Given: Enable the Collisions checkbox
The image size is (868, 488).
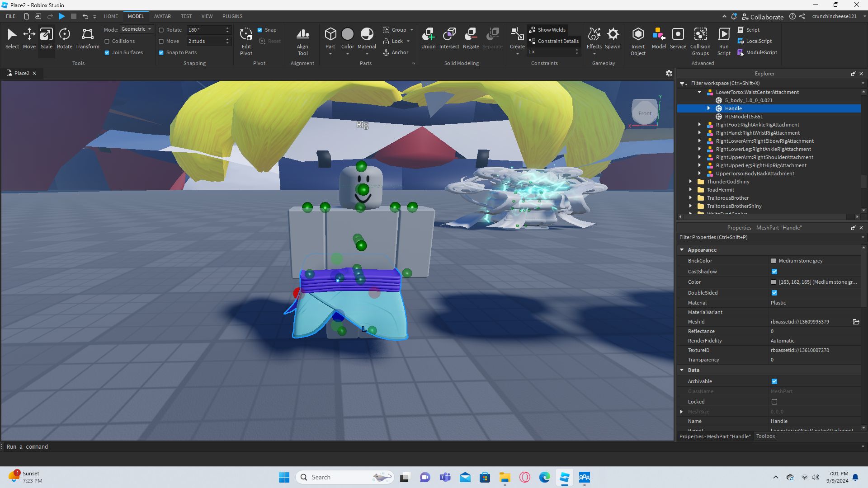Looking at the screenshot, I should tap(107, 41).
